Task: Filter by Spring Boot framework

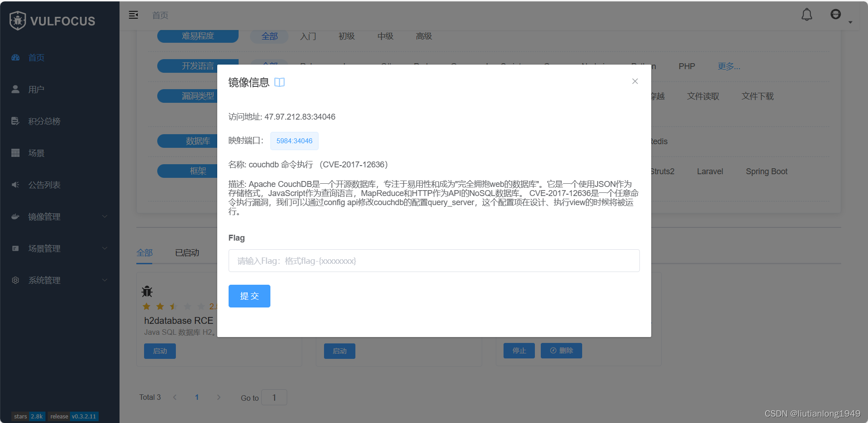Action: tap(767, 171)
